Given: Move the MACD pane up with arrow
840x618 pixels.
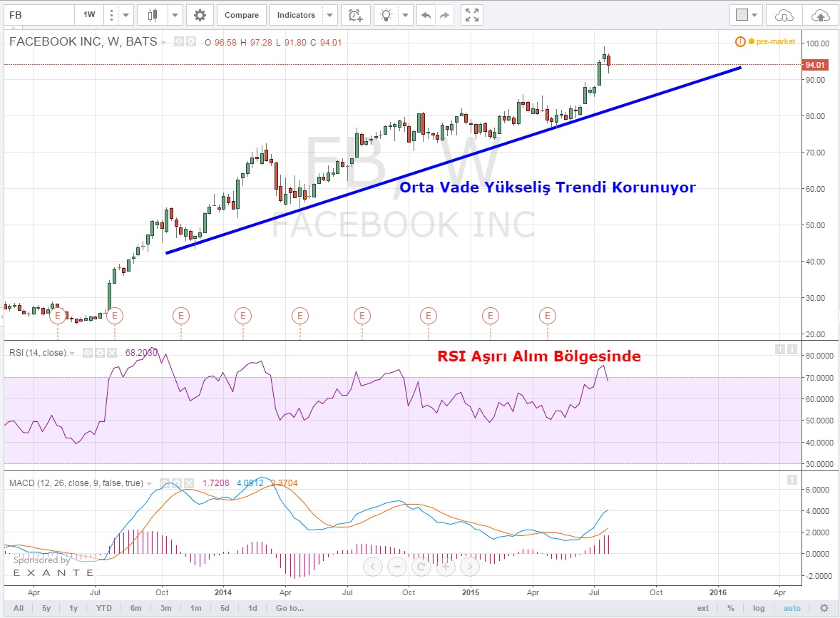Looking at the screenshot, I should [x=792, y=480].
